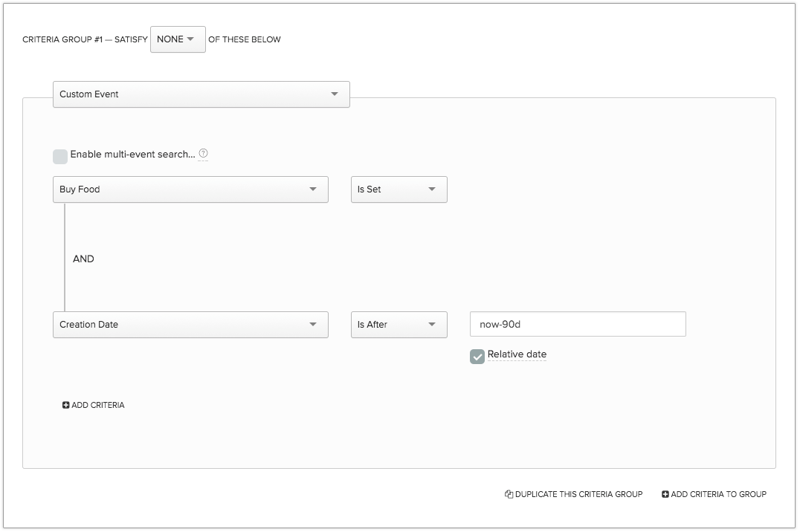Click the plus icon next to ADD CRITERIA
Screen dimensions: 800x532
pos(65,405)
